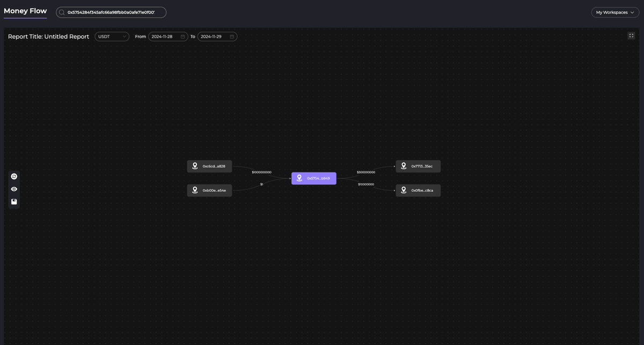
Task: Click the search magnifier icon
Action: point(62,12)
